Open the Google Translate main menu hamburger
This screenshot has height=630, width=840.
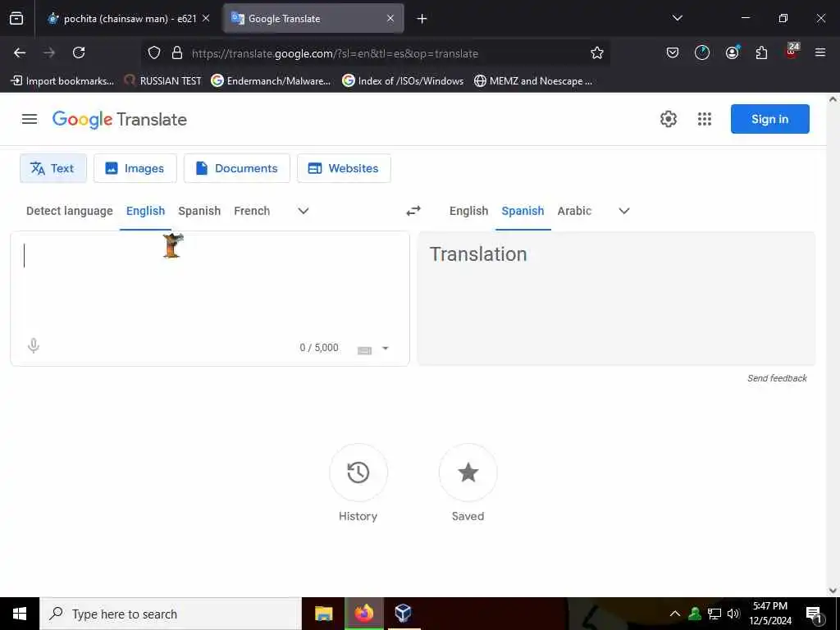pyautogui.click(x=30, y=119)
